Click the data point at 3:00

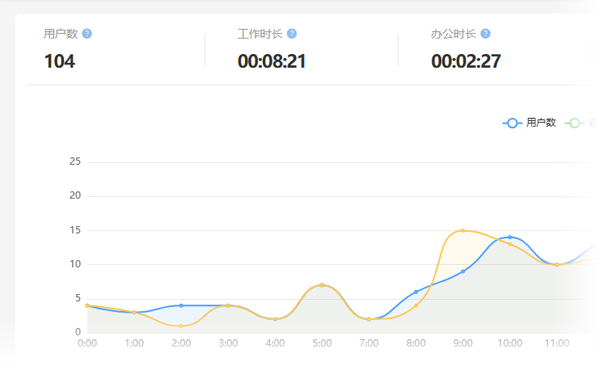pyautogui.click(x=228, y=305)
